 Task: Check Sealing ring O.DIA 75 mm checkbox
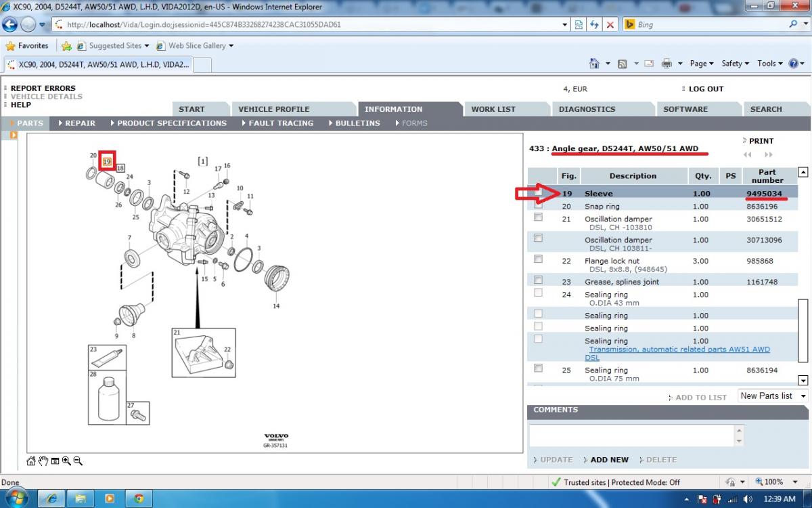pos(538,368)
